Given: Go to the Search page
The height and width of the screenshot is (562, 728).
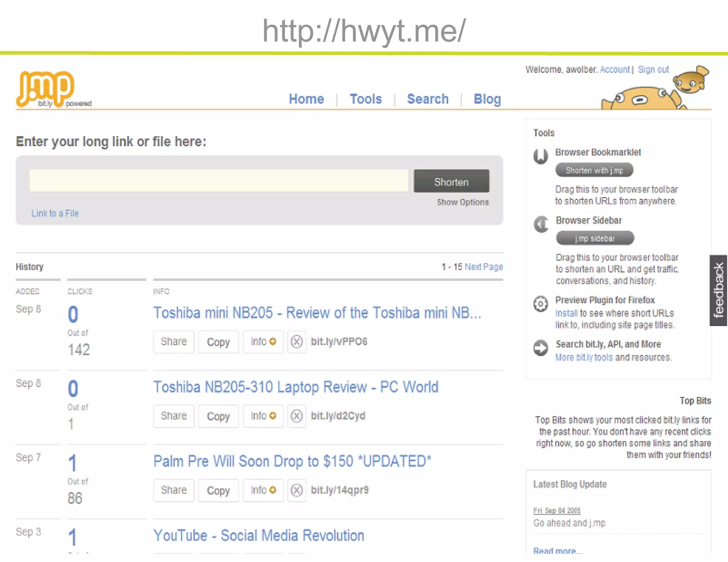Looking at the screenshot, I should click(x=428, y=99).
